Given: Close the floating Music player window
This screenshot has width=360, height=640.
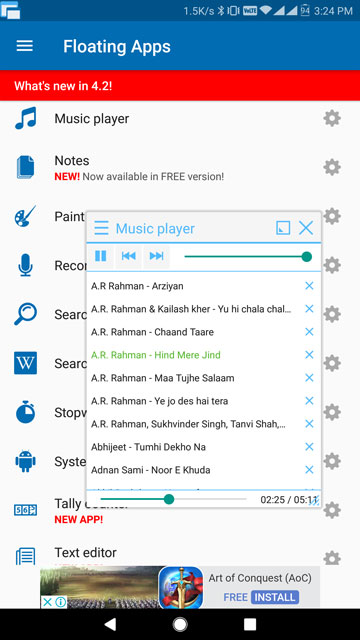Looking at the screenshot, I should pos(306,228).
